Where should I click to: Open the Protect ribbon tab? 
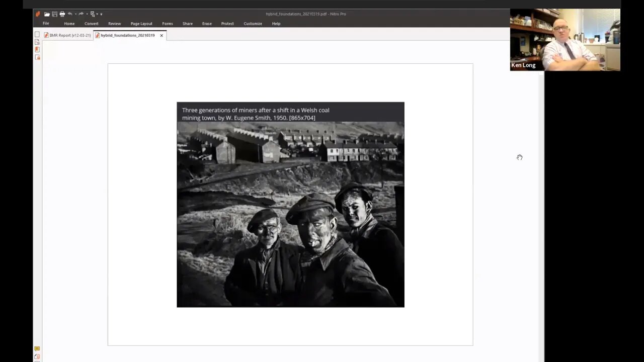pyautogui.click(x=227, y=24)
